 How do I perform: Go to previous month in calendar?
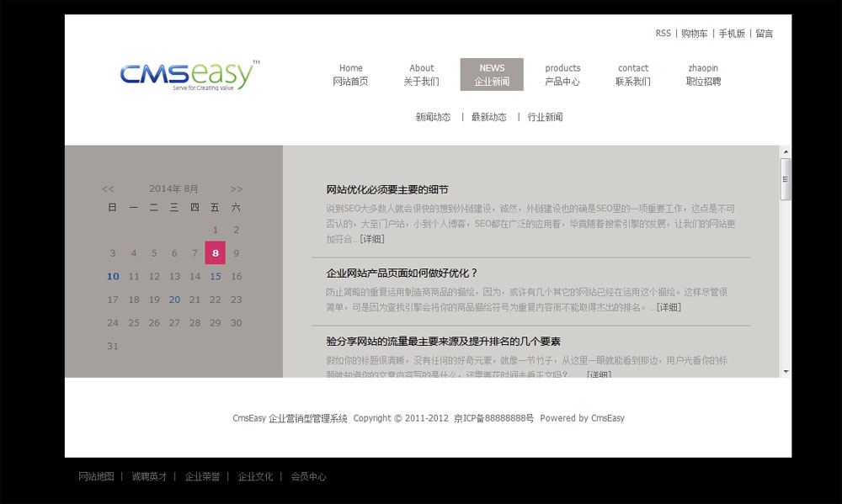tap(108, 189)
